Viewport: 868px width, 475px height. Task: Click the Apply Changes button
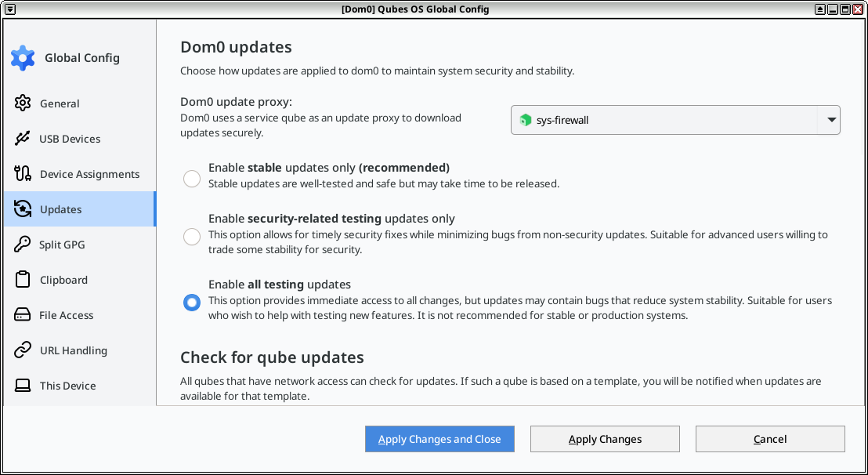(605, 438)
